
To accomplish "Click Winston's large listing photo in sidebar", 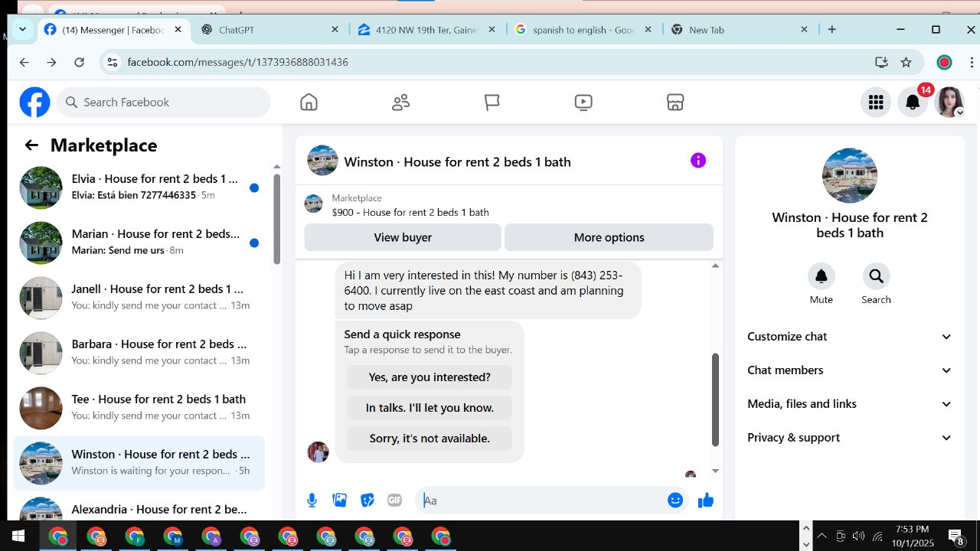I will (850, 175).
